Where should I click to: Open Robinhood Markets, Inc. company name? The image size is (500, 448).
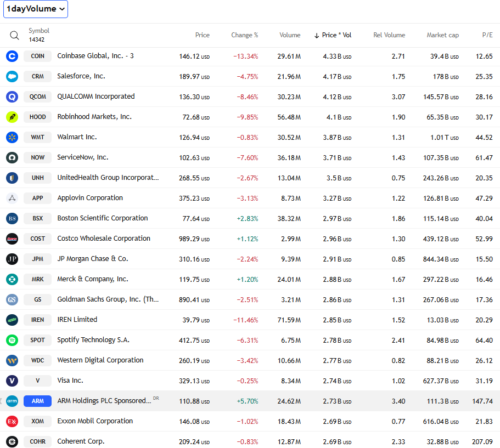coord(94,117)
